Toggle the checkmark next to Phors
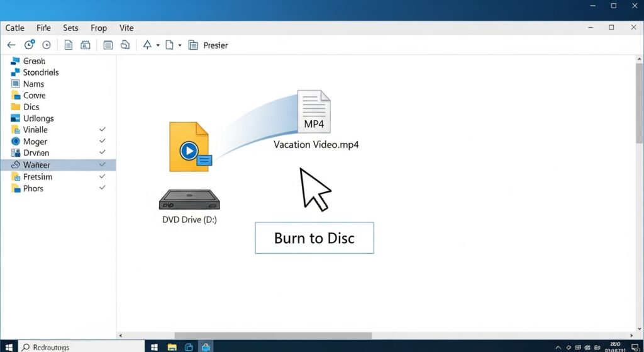Viewport: 644px width, 352px height. point(103,188)
